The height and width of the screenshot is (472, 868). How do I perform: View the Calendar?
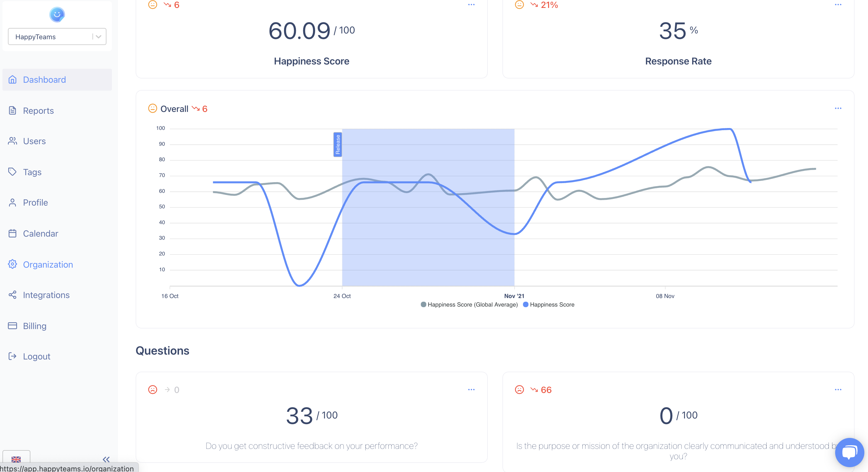(x=40, y=233)
